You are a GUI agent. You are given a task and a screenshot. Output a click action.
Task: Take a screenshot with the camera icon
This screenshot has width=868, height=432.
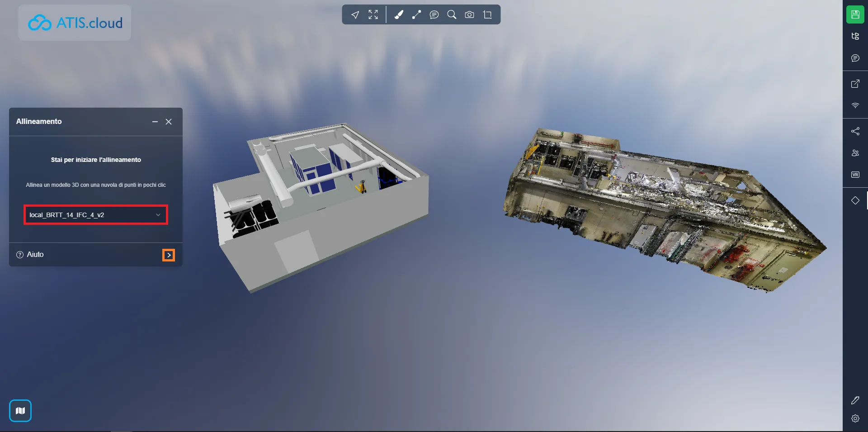tap(470, 15)
